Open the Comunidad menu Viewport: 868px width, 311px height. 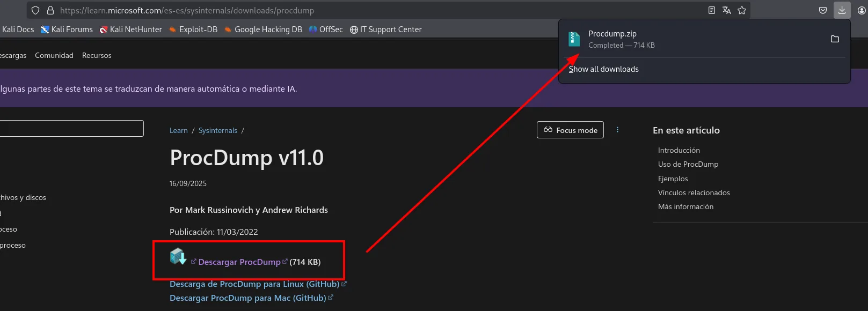coord(54,55)
